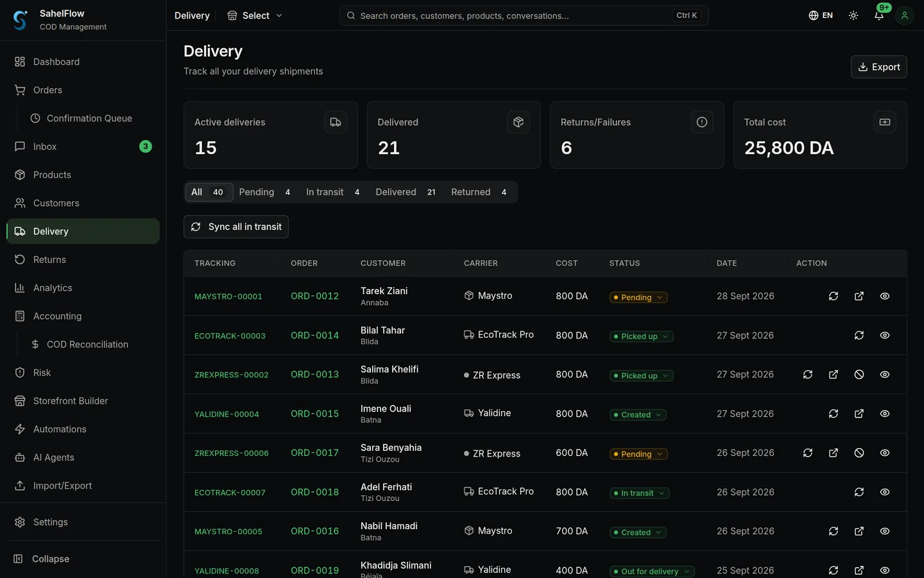Screen dimensions: 924x578
Task: Cancel shipment icon for Sara Benyahia order
Action: point(859,453)
